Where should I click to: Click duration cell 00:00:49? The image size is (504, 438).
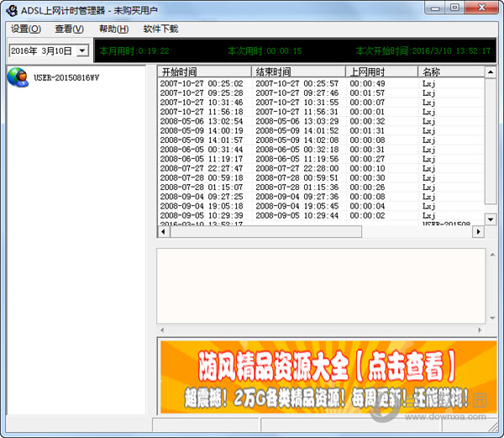[367, 83]
